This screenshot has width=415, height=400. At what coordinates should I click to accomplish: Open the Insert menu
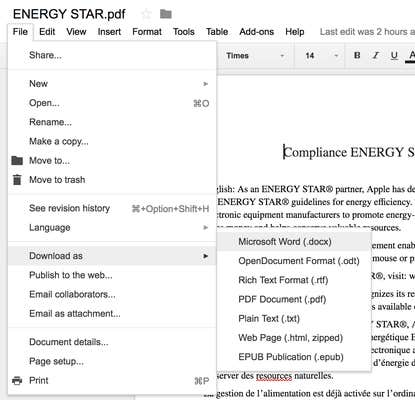click(109, 32)
